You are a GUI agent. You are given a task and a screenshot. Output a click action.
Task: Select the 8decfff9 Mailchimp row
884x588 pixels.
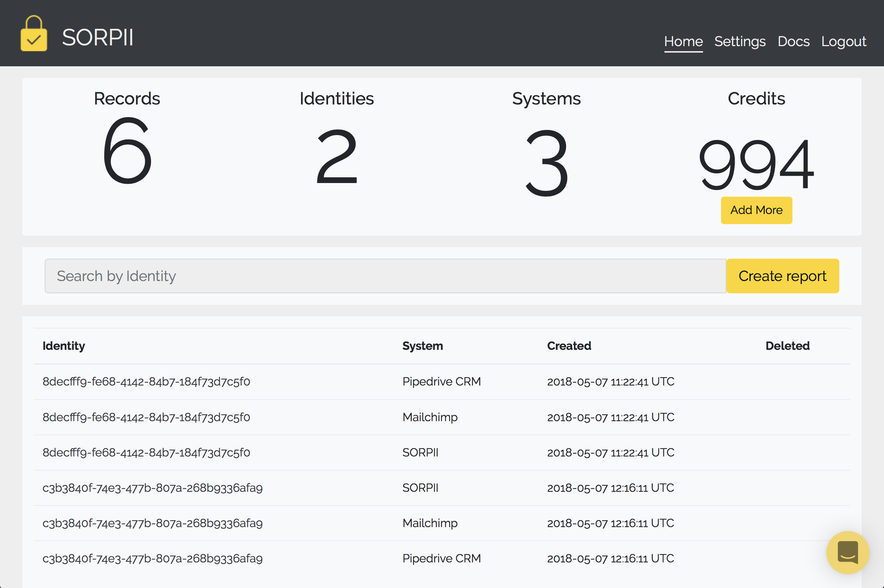146,417
